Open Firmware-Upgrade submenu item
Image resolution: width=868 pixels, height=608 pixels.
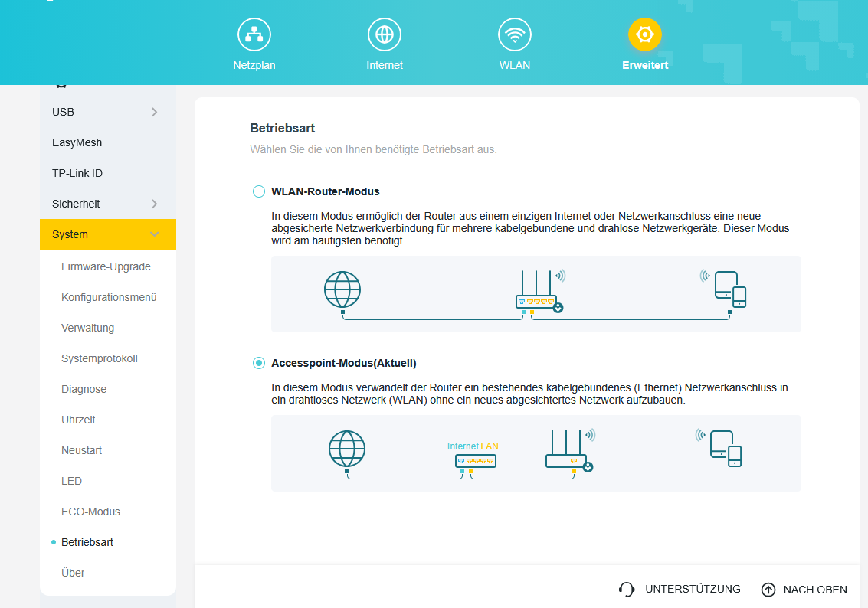106,266
